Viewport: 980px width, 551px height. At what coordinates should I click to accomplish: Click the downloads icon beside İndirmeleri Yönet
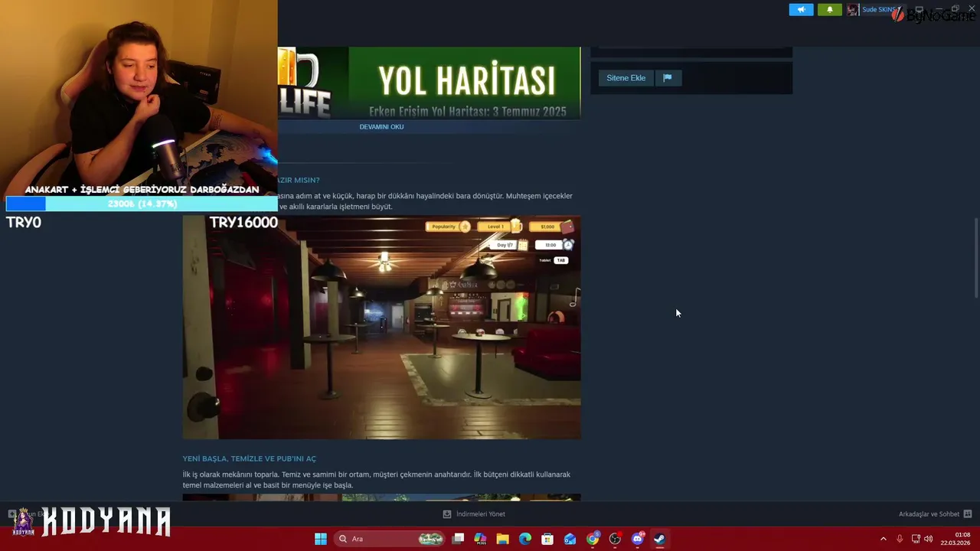click(447, 514)
